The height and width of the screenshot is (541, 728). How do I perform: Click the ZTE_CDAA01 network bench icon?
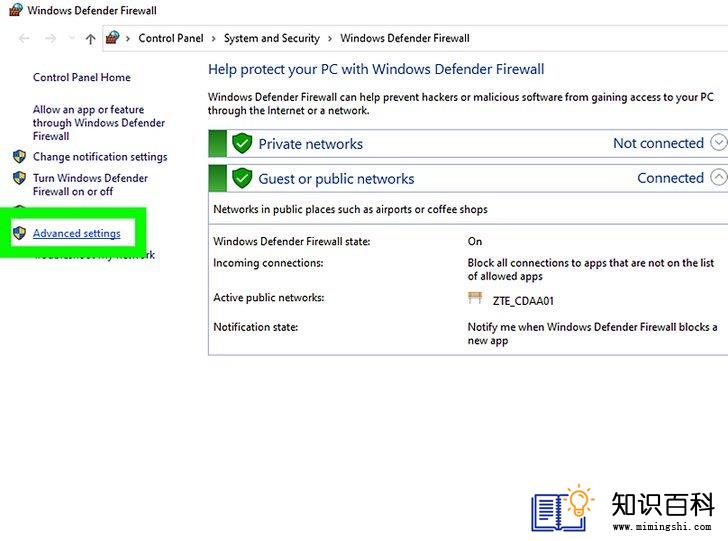[475, 298]
